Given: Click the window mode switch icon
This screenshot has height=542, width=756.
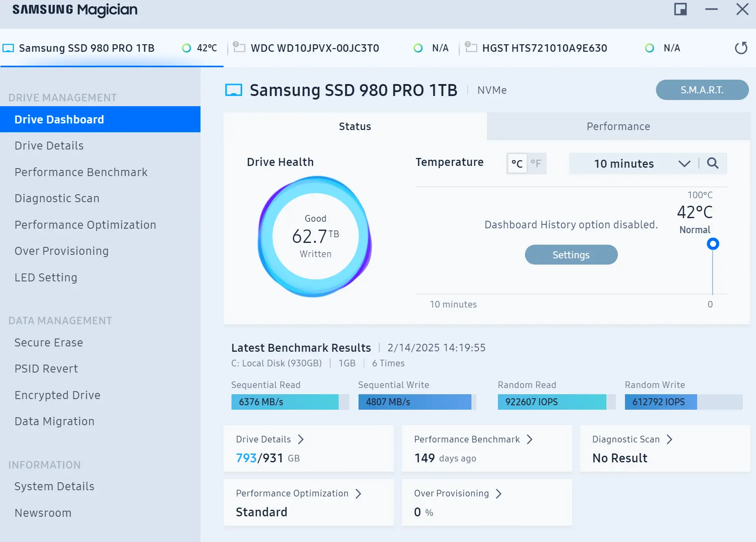Looking at the screenshot, I should point(680,9).
